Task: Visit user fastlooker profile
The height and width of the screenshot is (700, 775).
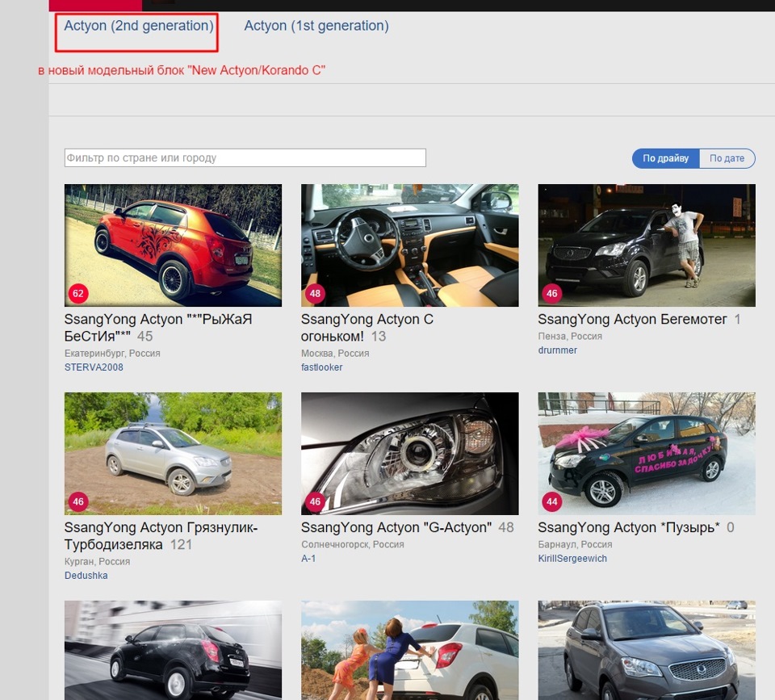Action: click(322, 367)
